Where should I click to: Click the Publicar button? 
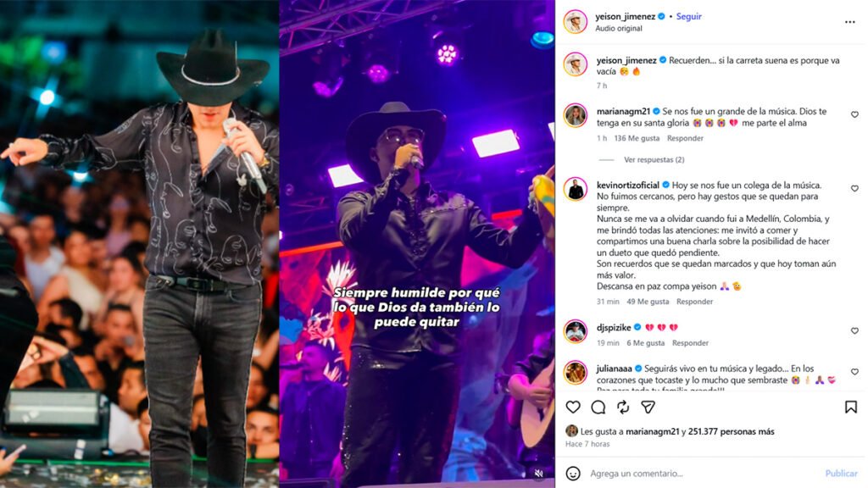pyautogui.click(x=841, y=473)
